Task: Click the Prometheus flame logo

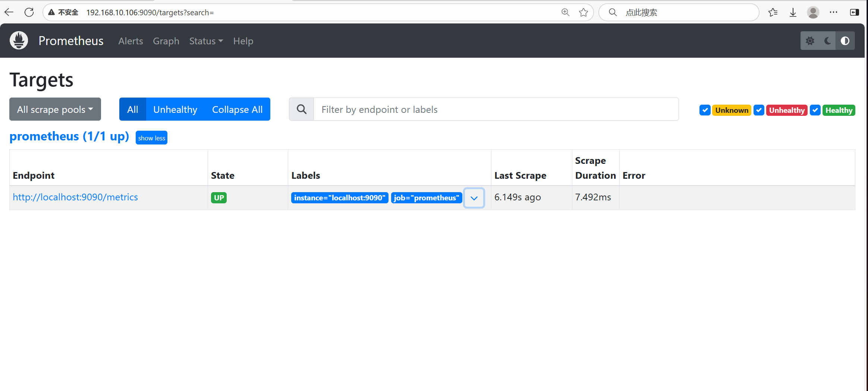Action: pos(19,40)
